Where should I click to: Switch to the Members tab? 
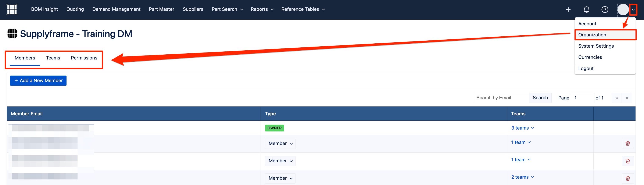tap(25, 58)
